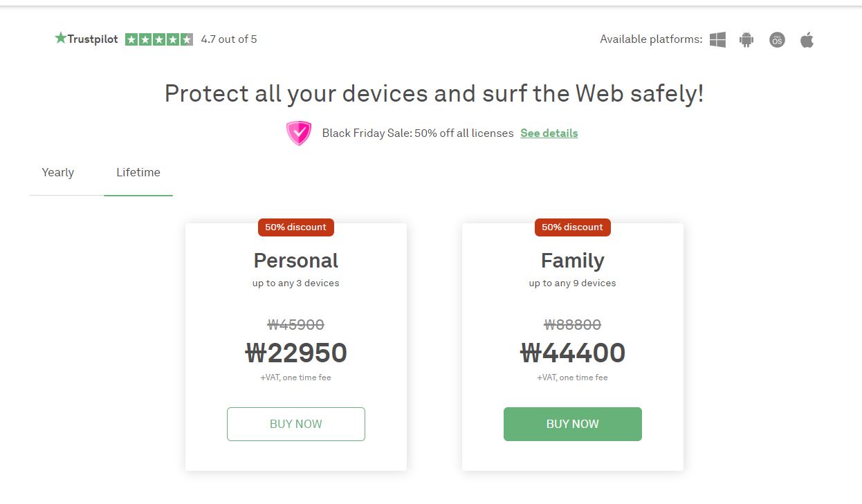Switch to the Yearly tab
The height and width of the screenshot is (504, 862).
pos(58,173)
